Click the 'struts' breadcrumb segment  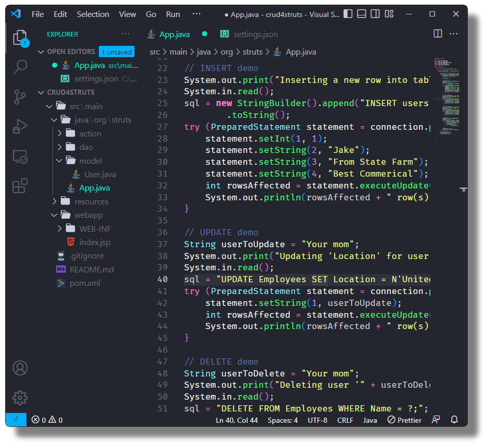[253, 52]
